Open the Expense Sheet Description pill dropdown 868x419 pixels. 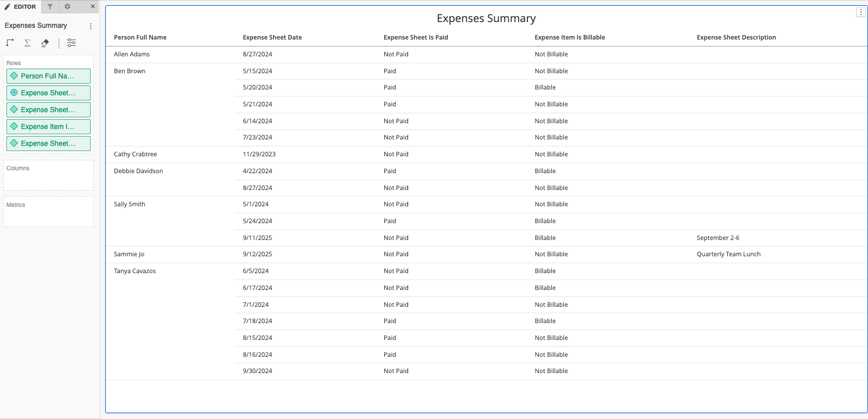(48, 143)
